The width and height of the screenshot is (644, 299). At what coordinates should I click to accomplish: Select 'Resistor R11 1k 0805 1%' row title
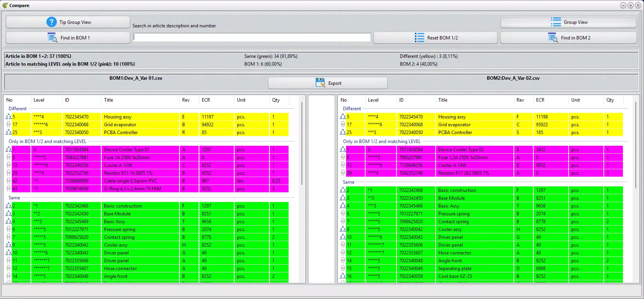tap(128, 173)
